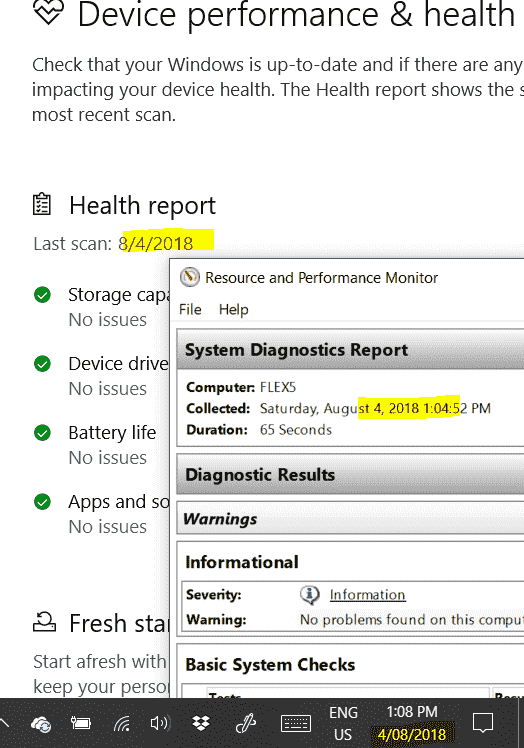Click the Informational heading

click(x=242, y=562)
